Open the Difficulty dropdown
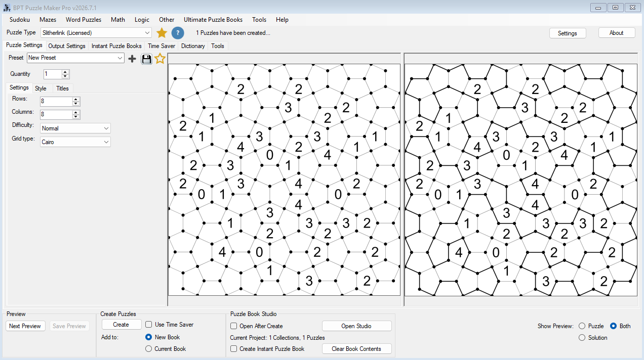The width and height of the screenshot is (644, 360). [75, 128]
